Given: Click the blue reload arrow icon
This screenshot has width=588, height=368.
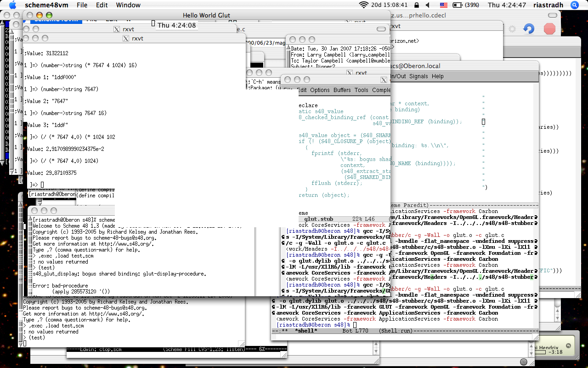Looking at the screenshot, I should click(x=528, y=29).
